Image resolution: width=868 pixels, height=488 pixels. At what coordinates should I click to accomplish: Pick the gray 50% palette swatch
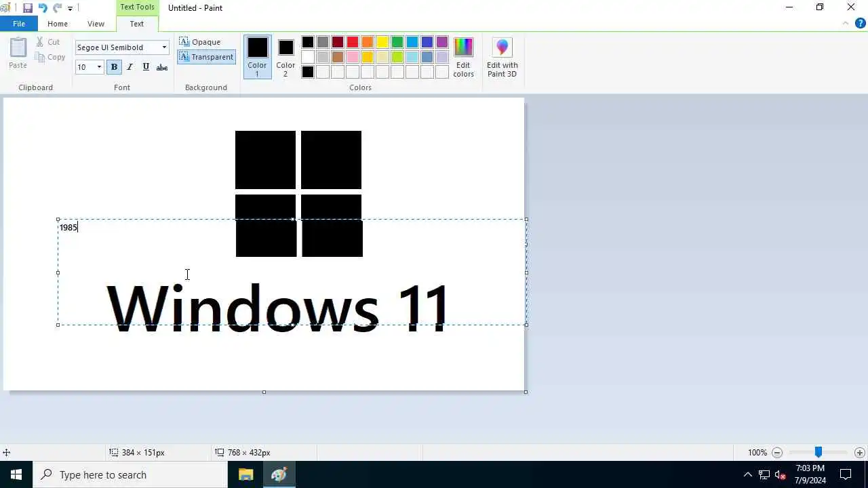[323, 42]
